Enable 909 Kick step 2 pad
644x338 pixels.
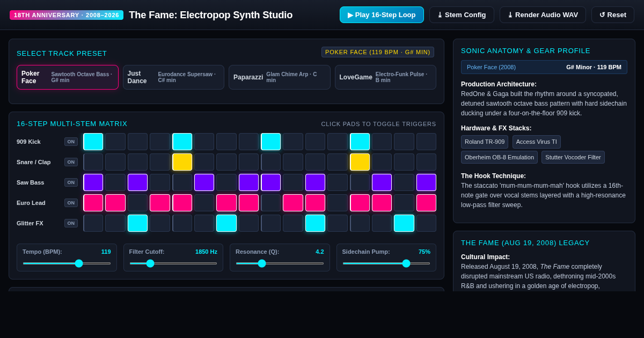pyautogui.click(x=115, y=142)
